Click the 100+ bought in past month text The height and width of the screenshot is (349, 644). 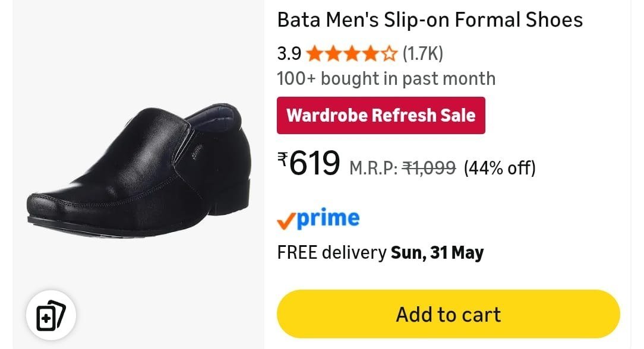(x=387, y=79)
